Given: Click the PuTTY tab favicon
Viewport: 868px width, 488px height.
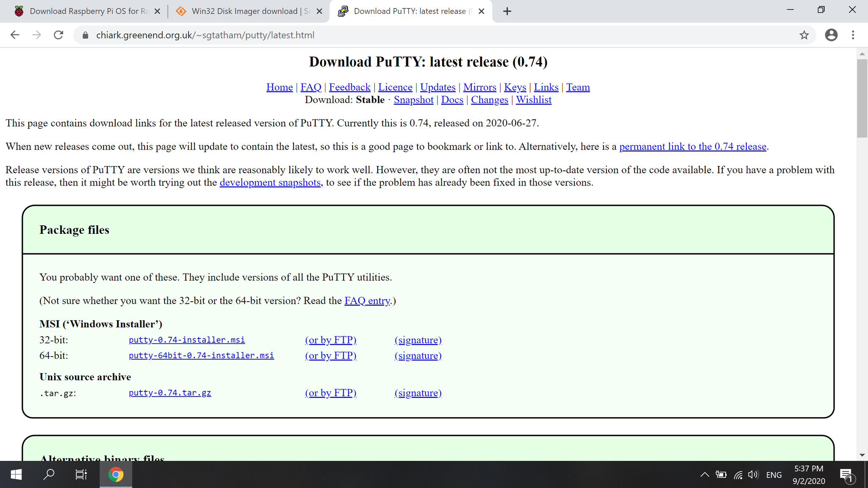Looking at the screenshot, I should pyautogui.click(x=343, y=11).
